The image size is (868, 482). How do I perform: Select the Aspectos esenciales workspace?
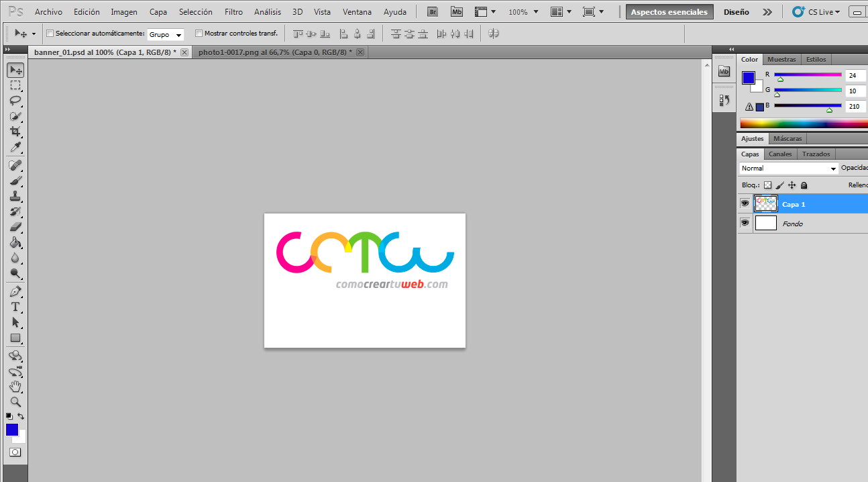point(669,12)
